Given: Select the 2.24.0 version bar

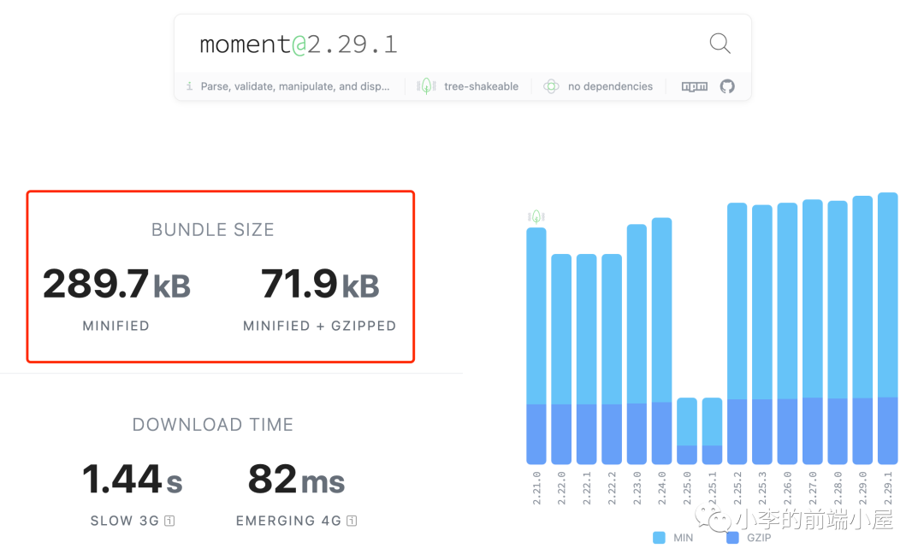Looking at the screenshot, I should (661, 341).
